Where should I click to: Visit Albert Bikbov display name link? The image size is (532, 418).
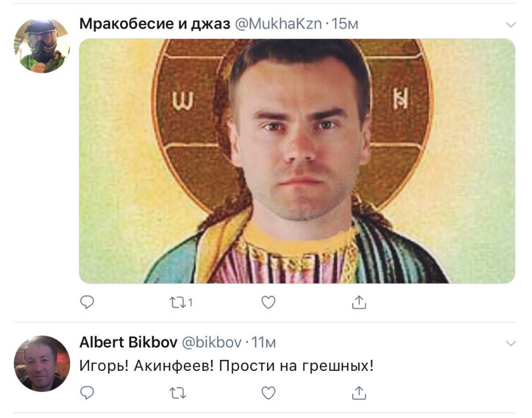click(128, 342)
